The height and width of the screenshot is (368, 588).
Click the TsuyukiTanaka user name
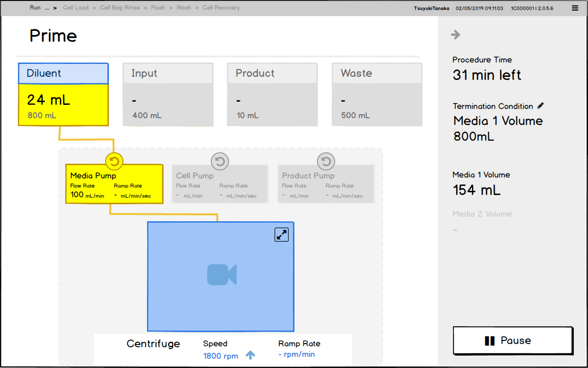[431, 8]
